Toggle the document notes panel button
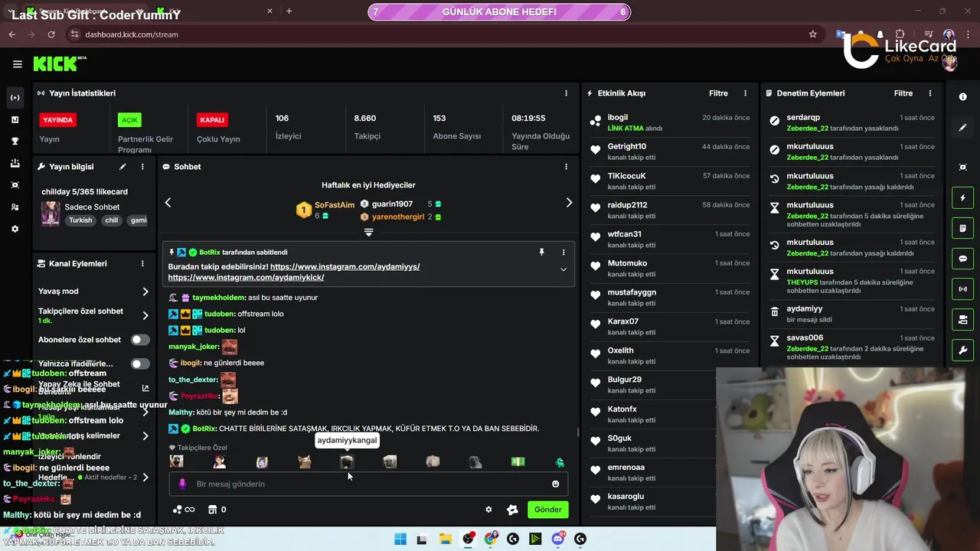This screenshot has height=551, width=980. (963, 228)
